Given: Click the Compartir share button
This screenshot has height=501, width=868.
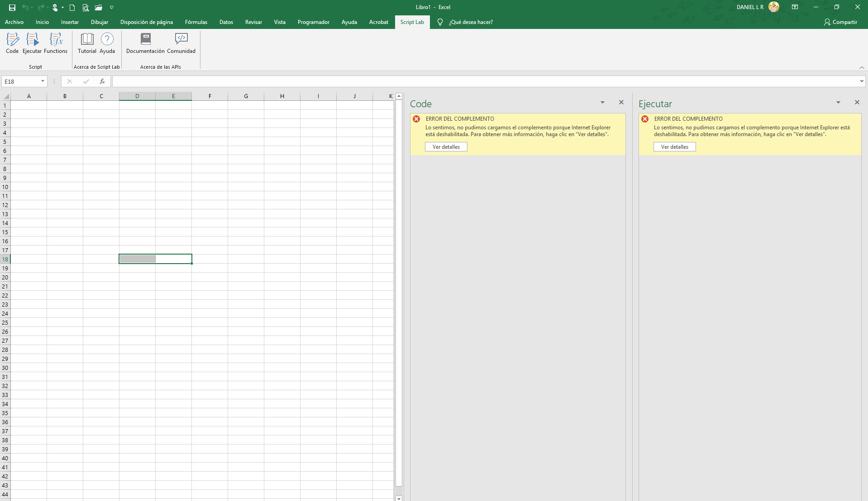Looking at the screenshot, I should pos(840,22).
